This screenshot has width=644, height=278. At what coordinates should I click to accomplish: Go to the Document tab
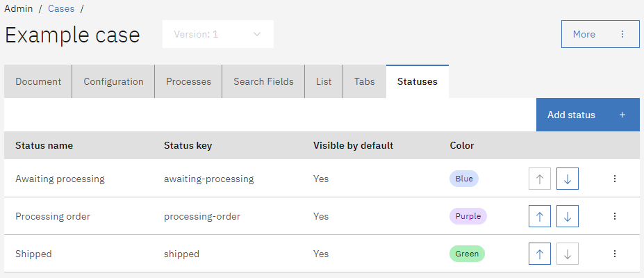[38, 81]
